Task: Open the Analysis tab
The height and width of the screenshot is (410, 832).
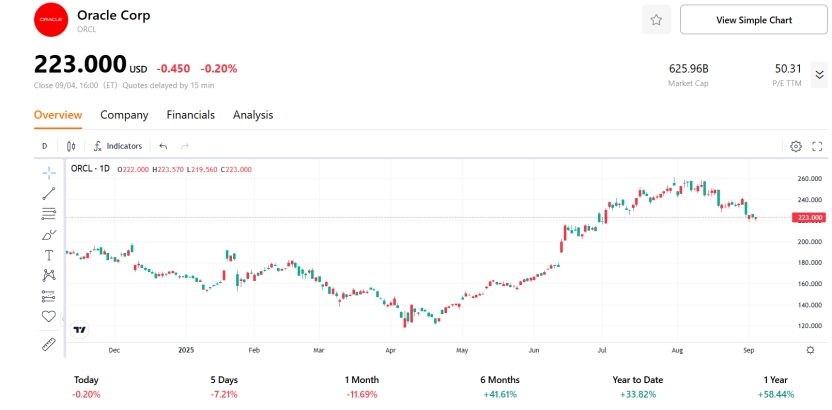Action: click(x=253, y=115)
